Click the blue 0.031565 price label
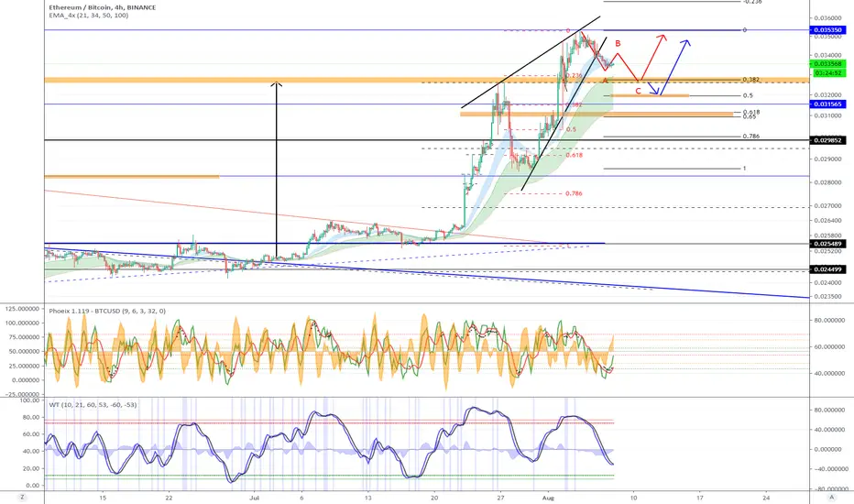854x504 pixels. [827, 104]
